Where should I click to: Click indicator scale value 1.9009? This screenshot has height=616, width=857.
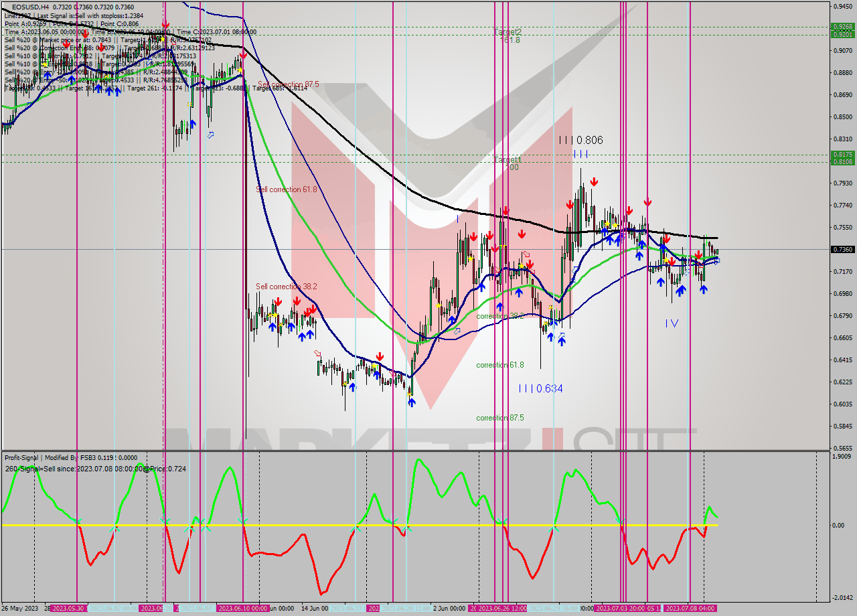[843, 457]
